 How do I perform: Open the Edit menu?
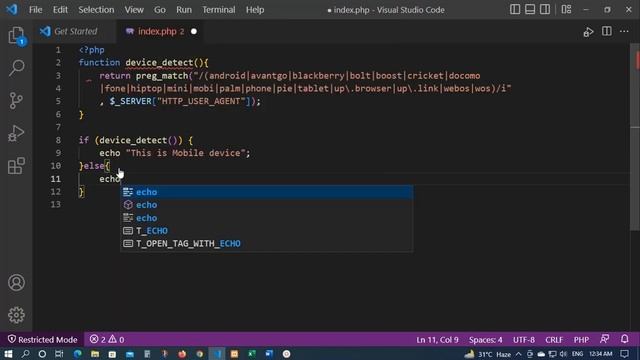click(x=60, y=10)
